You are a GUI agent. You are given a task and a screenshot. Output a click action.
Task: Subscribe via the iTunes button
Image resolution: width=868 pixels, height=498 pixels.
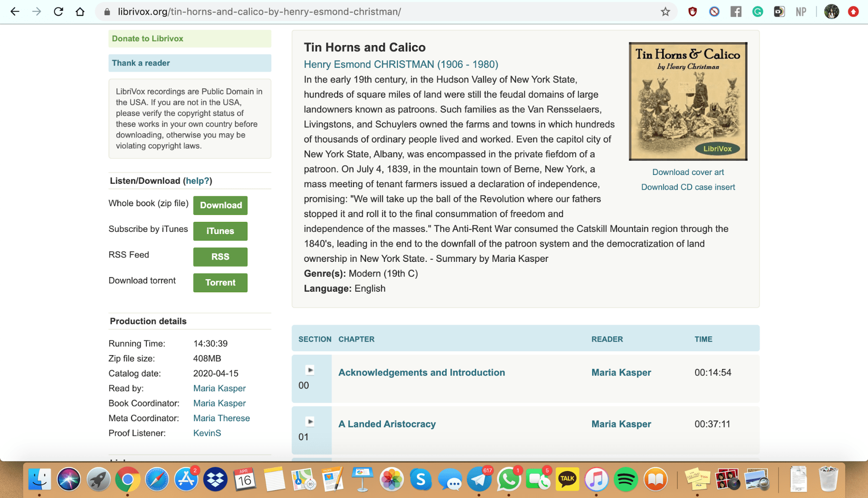220,231
